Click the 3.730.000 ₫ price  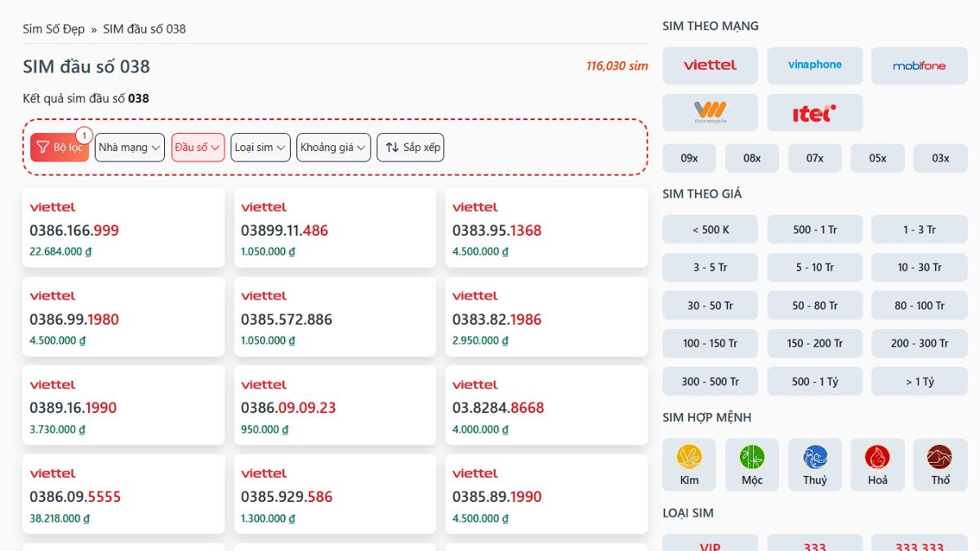[x=57, y=429]
